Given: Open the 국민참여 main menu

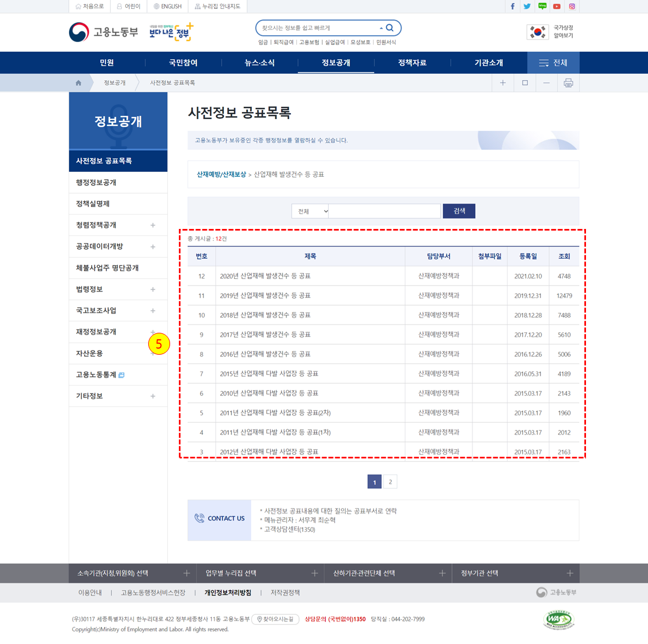Looking at the screenshot, I should click(x=183, y=63).
